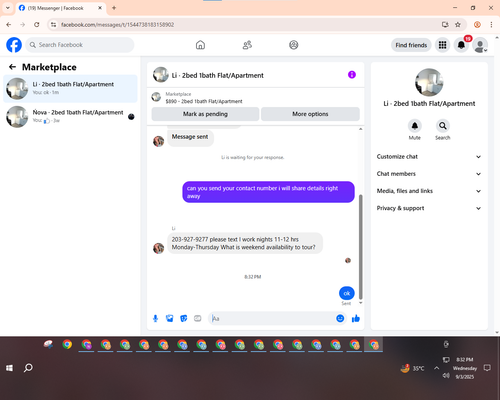Expand the Customize chat section
The width and height of the screenshot is (500, 400).
[429, 157]
